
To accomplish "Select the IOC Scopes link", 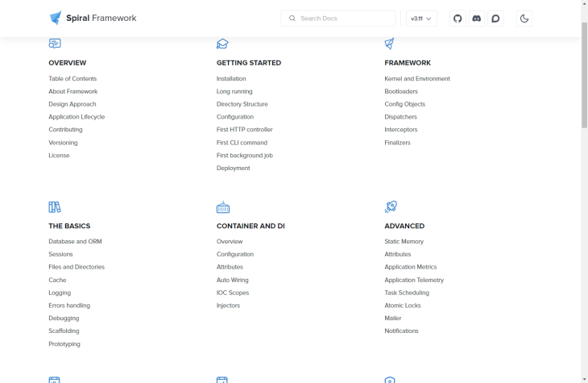I will pos(233,293).
